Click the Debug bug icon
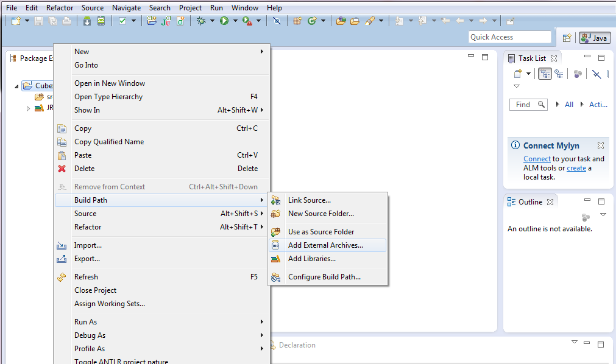Viewport: 616px width, 364px height. pos(201,21)
